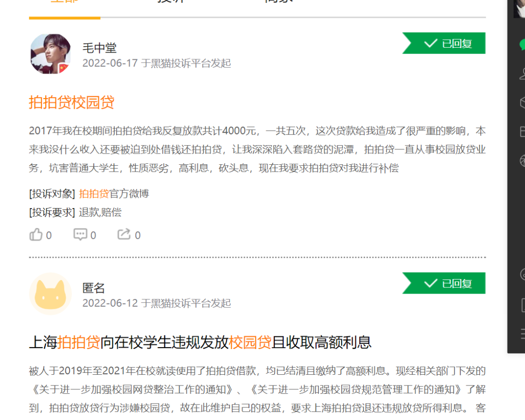Click the 已回复 badge on the 匿名 complaint
525x420 pixels.
(444, 283)
